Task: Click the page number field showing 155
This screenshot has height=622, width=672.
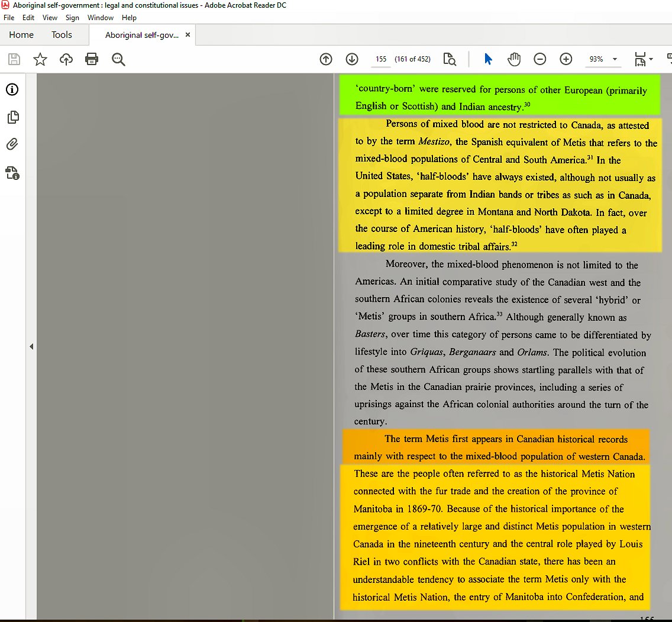Action: pos(380,59)
